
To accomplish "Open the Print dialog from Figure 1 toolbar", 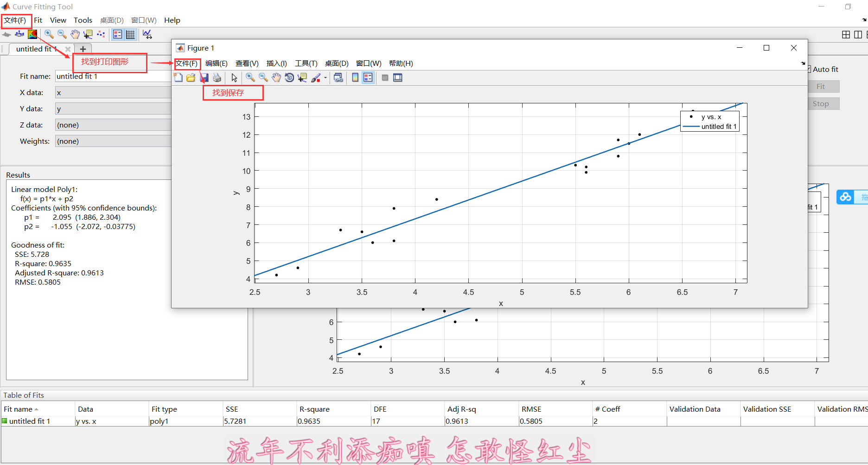I will click(x=217, y=77).
